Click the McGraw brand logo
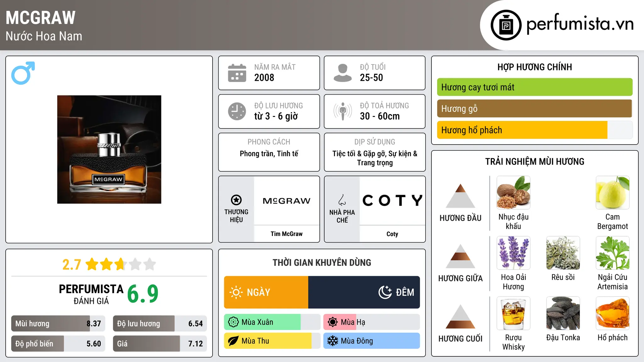 pos(286,201)
